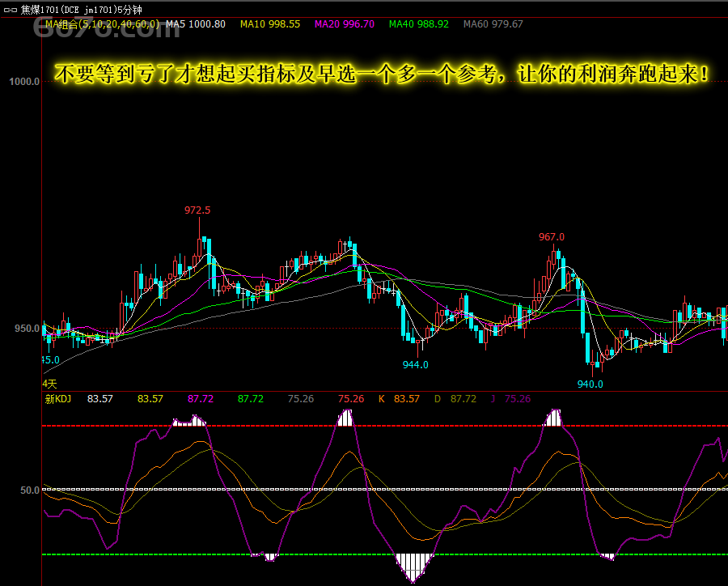The width and height of the screenshot is (728, 586).
Task: Click the orange K 83.57 readout
Action: (x=399, y=399)
